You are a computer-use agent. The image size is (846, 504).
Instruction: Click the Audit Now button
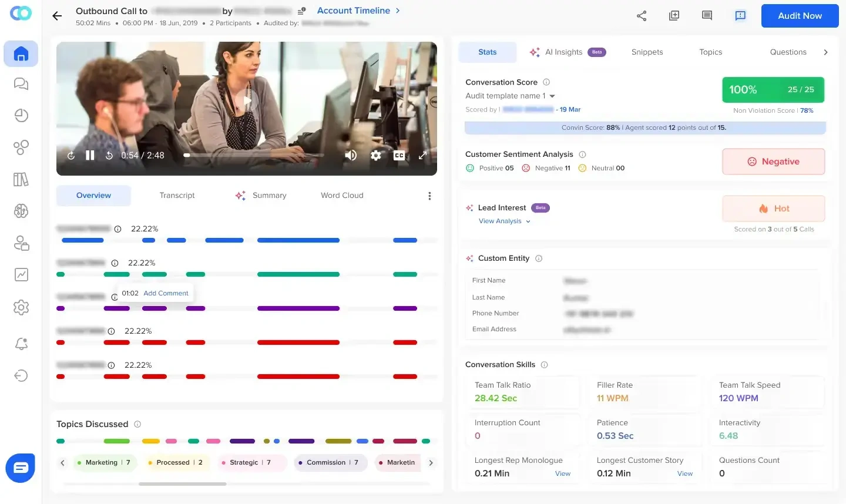(800, 16)
